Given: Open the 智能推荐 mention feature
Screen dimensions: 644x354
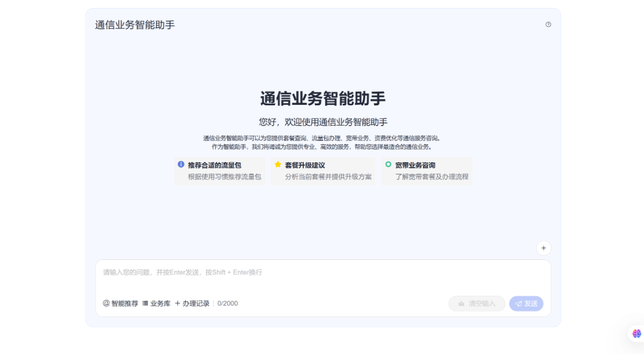Looking at the screenshot, I should coord(122,303).
